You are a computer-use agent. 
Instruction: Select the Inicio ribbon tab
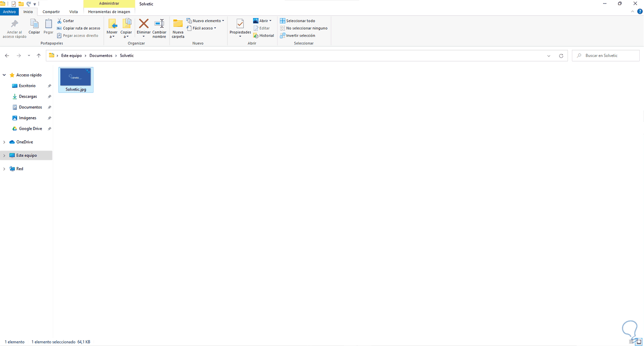click(x=28, y=12)
